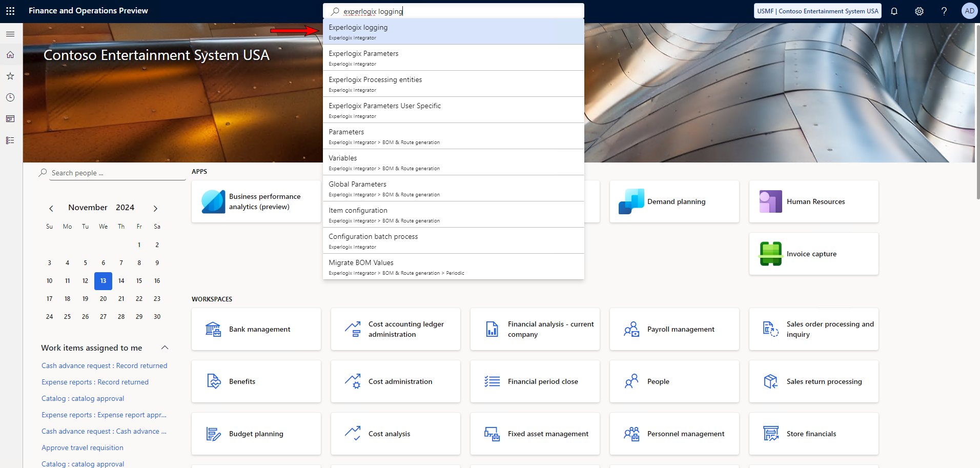Screen dimensions: 980x468
Task: Open Expense reports Record returned link
Action: click(95, 382)
